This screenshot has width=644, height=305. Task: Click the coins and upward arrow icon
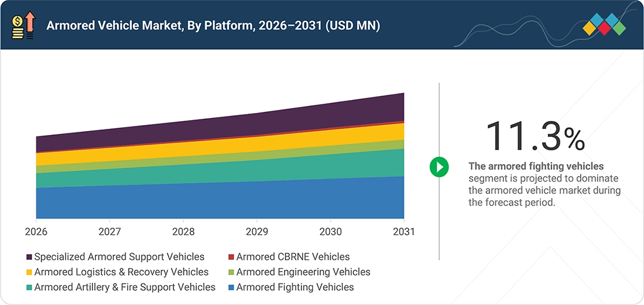24,25
